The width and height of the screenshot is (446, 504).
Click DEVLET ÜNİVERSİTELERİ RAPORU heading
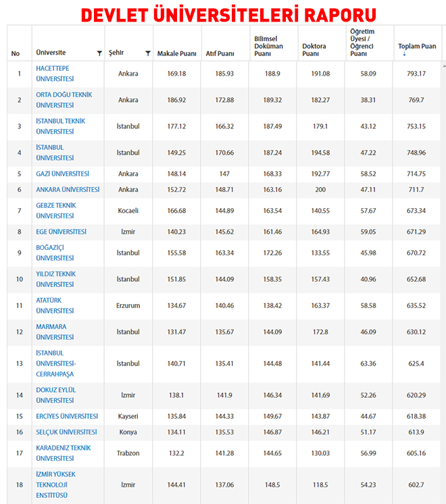click(228, 15)
